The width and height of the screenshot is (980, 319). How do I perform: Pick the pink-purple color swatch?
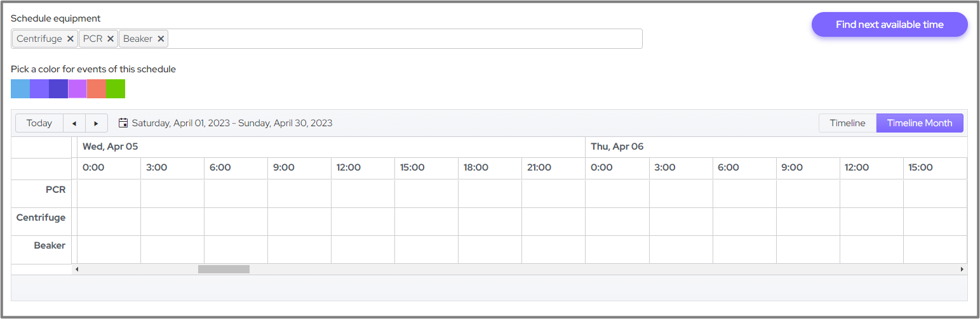click(77, 89)
